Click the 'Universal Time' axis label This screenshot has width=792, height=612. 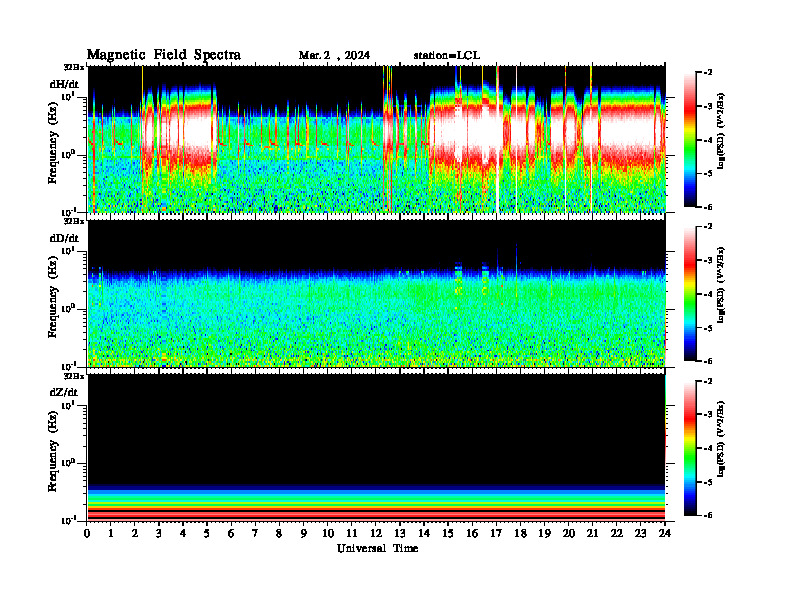click(377, 548)
